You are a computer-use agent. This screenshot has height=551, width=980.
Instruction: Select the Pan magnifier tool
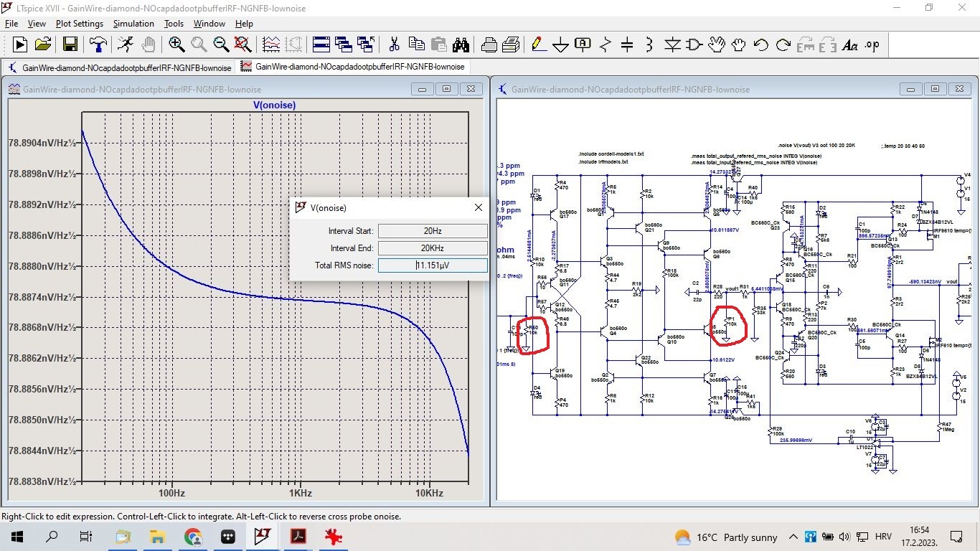click(x=199, y=44)
